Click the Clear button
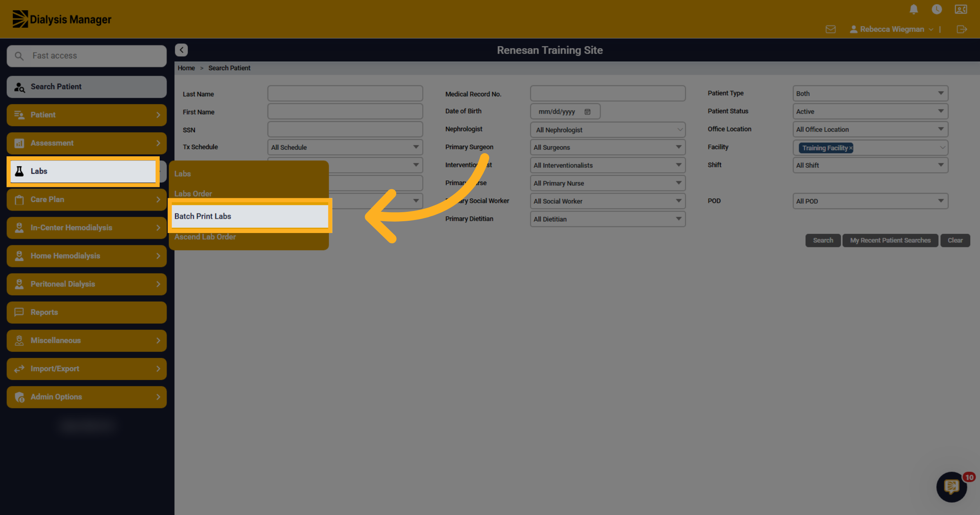This screenshot has width=980, height=515. 955,240
